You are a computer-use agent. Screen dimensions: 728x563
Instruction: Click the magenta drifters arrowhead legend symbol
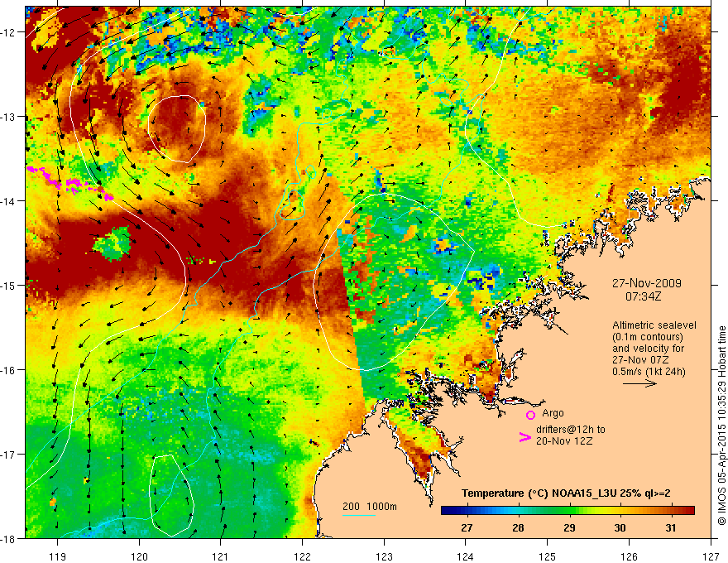525,437
